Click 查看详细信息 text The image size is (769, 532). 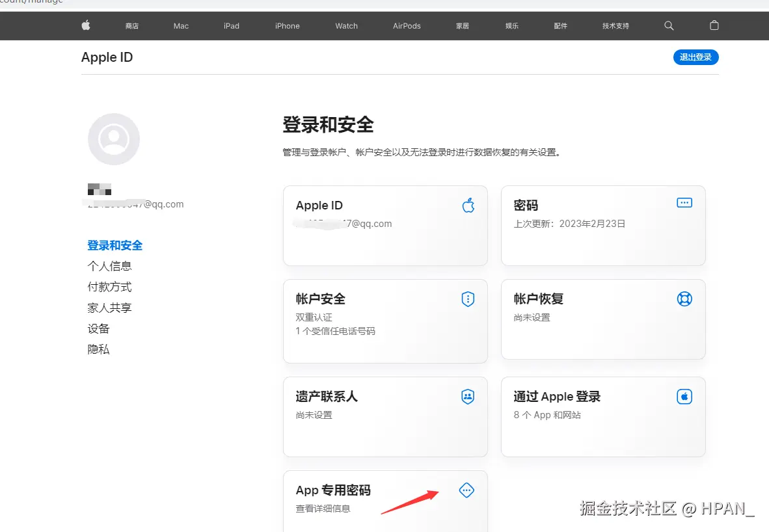(x=323, y=509)
